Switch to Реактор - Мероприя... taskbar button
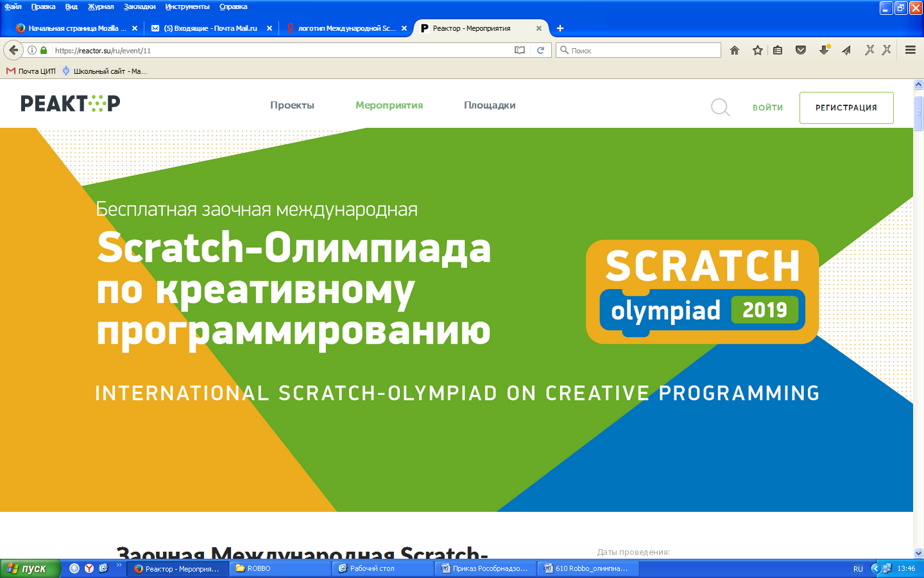 tap(178, 568)
